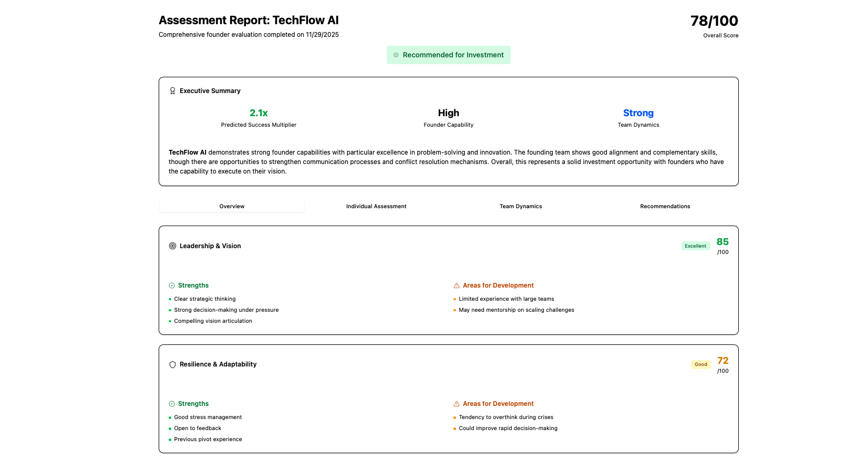The image size is (868, 459).
Task: Click 'Open to feedback' item
Action: coord(198,429)
